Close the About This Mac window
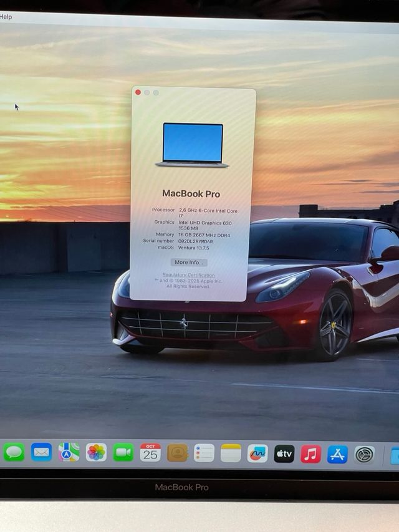This screenshot has width=399, height=532. click(x=138, y=92)
